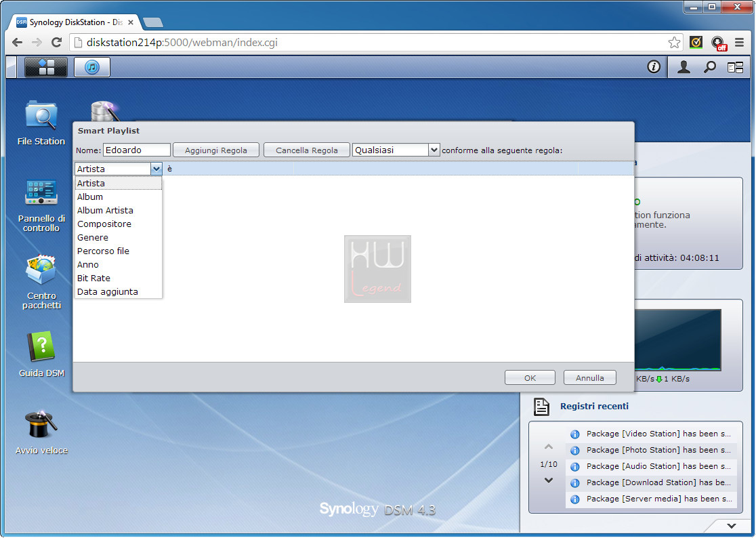Choose Album in the dropdown list
The width and height of the screenshot is (756, 538).
(x=118, y=196)
